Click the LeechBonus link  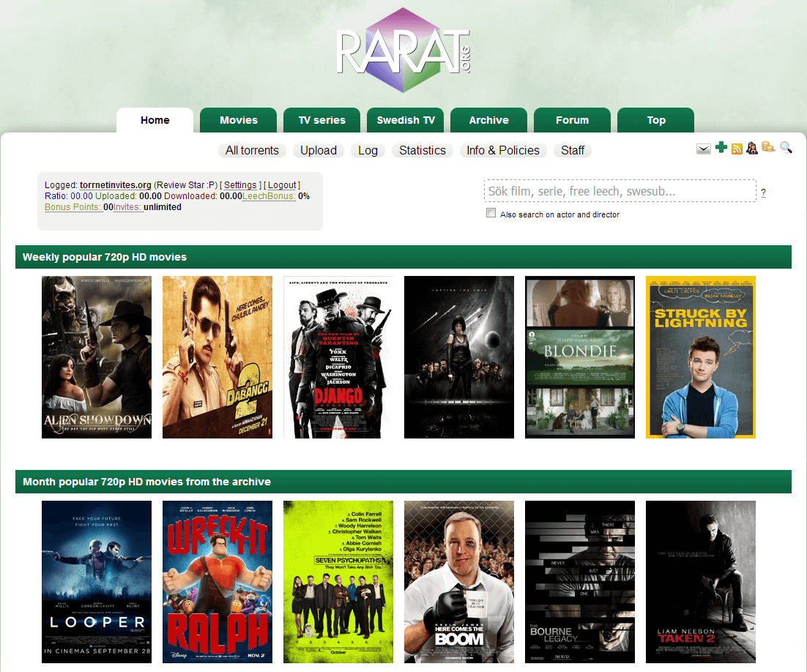(269, 196)
